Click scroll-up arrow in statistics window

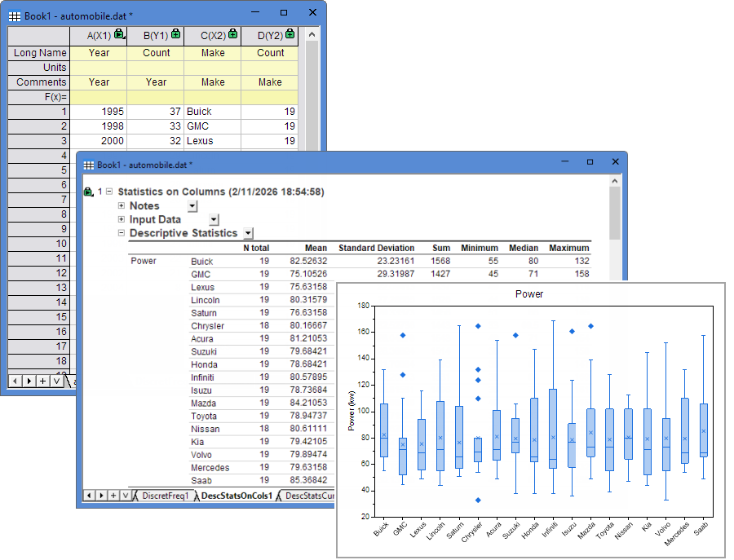click(615, 181)
